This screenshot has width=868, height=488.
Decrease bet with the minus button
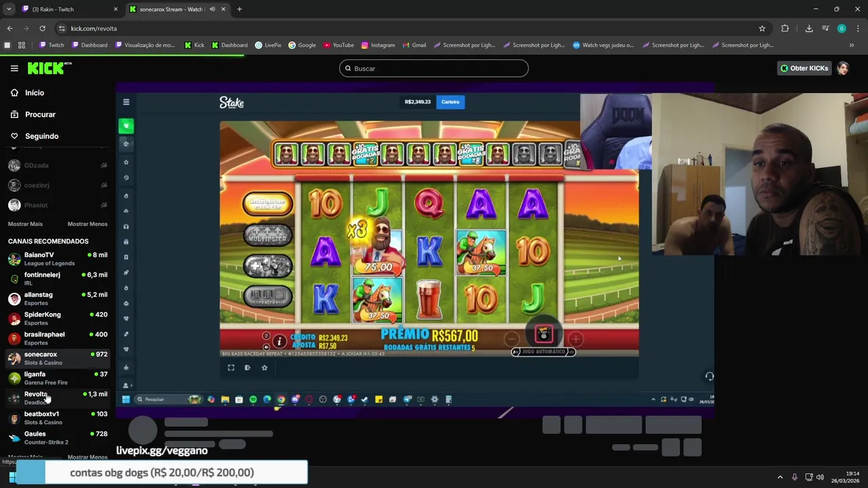tap(512, 339)
